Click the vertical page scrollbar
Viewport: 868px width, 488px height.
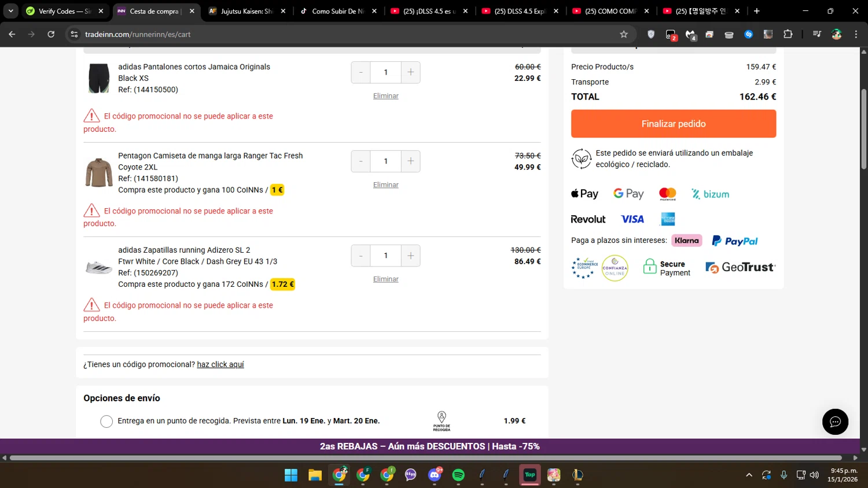864,129
